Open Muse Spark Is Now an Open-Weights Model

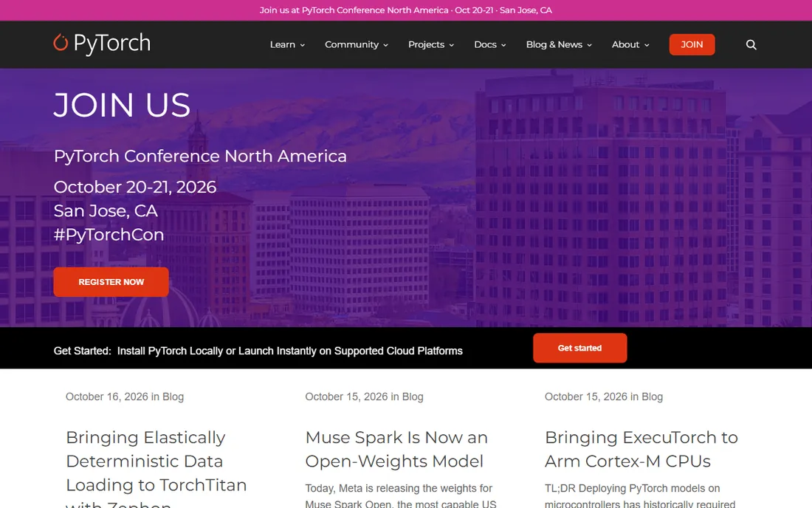tap(396, 449)
